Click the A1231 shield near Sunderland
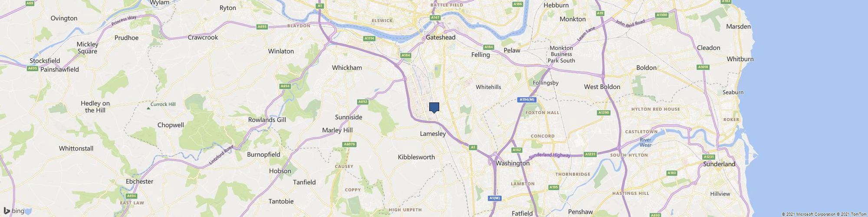868x217 pixels. (x=708, y=157)
